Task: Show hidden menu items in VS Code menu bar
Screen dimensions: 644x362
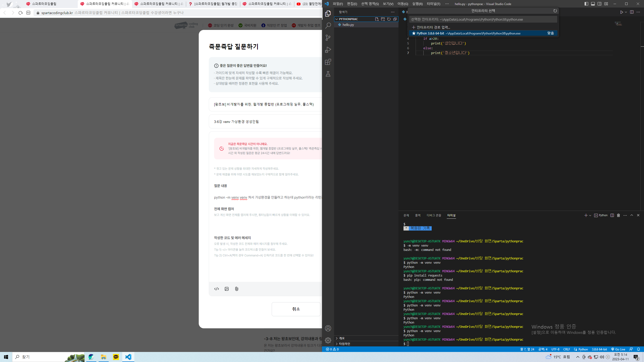Action: (x=447, y=4)
